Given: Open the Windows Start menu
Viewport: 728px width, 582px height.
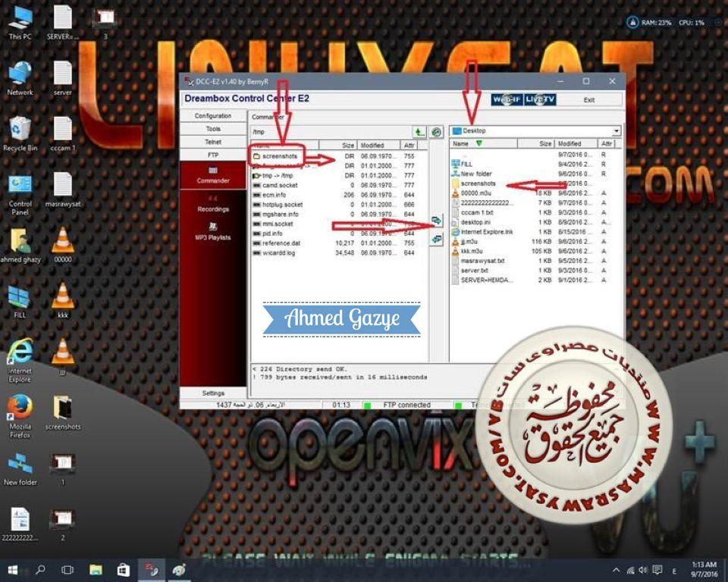Looking at the screenshot, I should (x=13, y=570).
